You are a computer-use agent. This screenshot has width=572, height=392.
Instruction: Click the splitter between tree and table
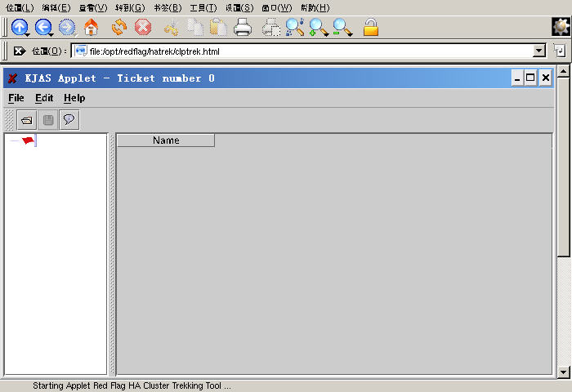pos(113,254)
